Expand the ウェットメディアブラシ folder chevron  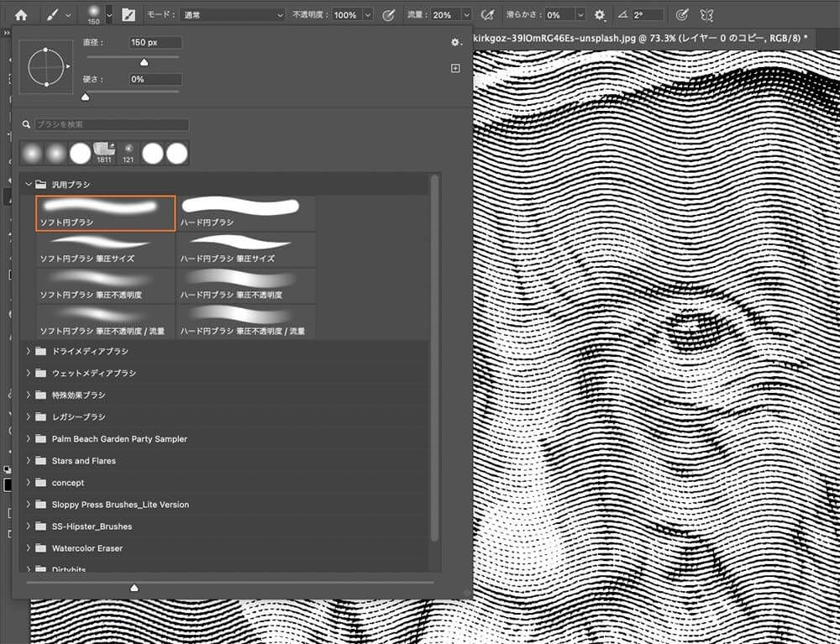29,373
